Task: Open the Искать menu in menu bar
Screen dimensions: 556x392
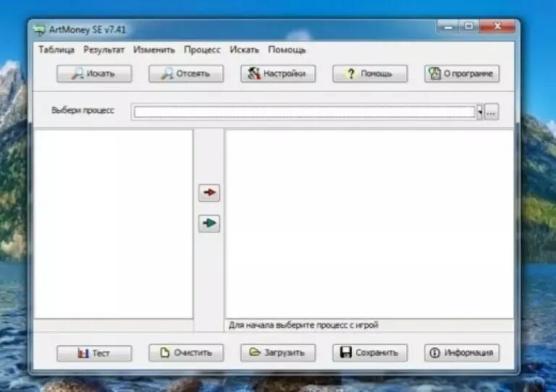Action: pyautogui.click(x=244, y=50)
